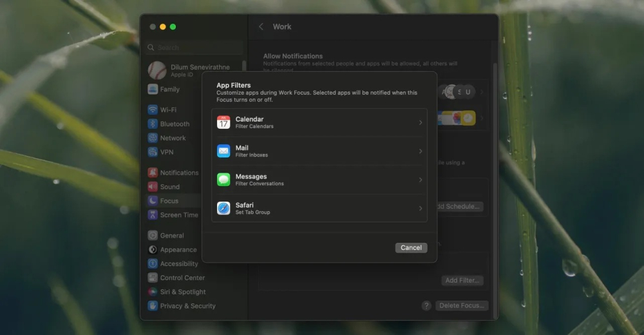
Task: Open Bluetooth settings label in sidebar
Action: (175, 124)
